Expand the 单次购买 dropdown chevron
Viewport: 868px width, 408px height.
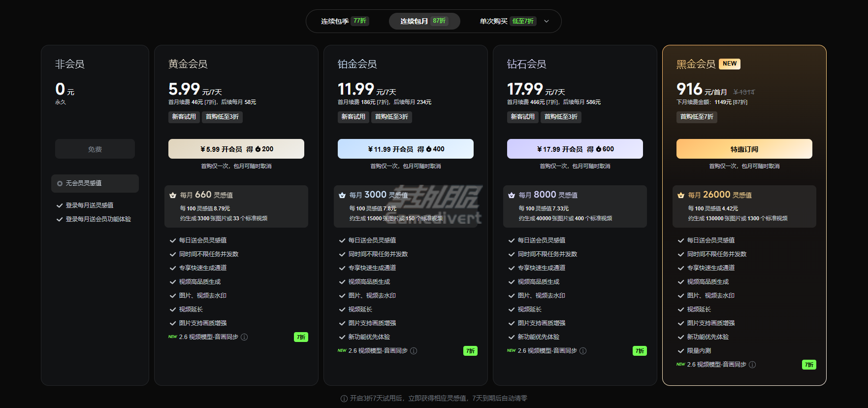click(547, 21)
